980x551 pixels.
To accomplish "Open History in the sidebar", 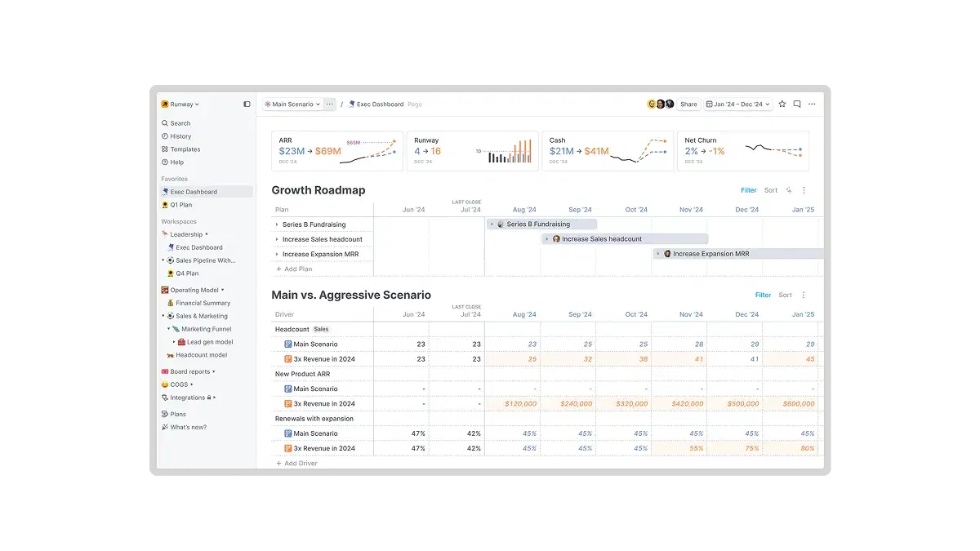I will [x=176, y=136].
